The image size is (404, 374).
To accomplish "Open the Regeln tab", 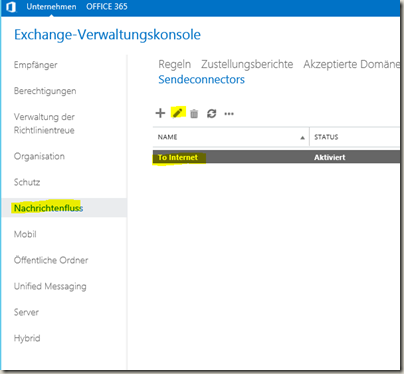I will 175,64.
